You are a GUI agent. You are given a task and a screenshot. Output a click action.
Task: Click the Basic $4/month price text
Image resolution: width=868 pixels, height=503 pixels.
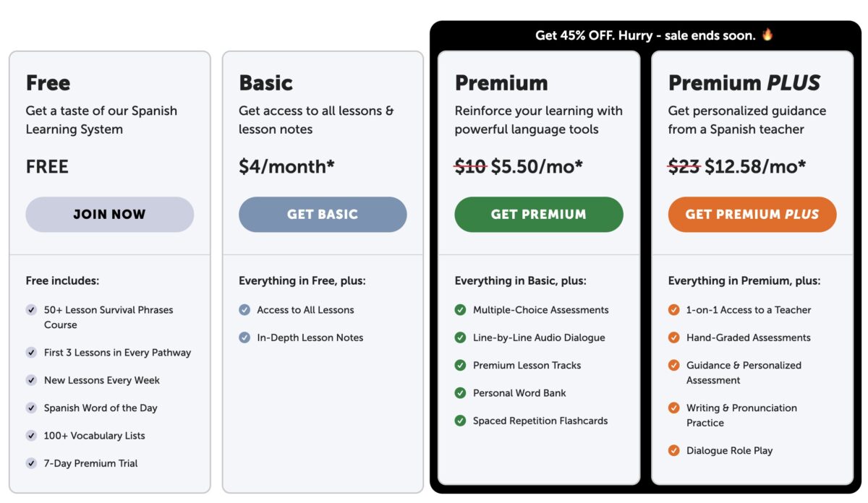coord(286,167)
